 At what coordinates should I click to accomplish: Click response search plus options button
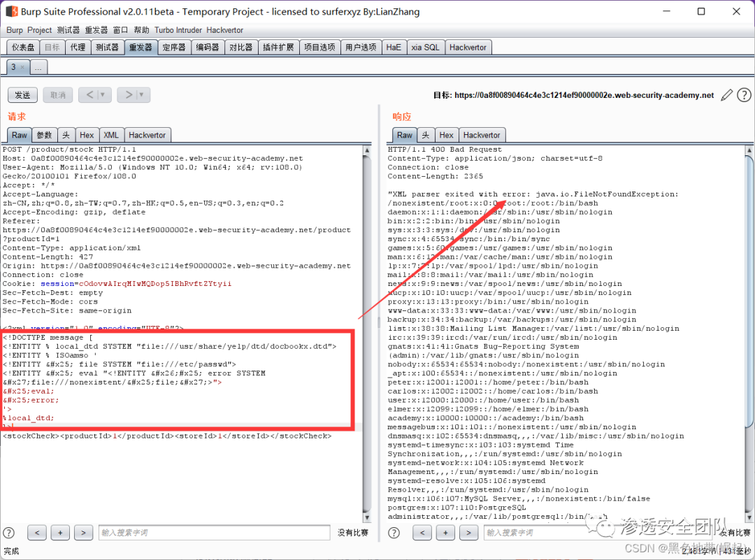[x=445, y=533]
